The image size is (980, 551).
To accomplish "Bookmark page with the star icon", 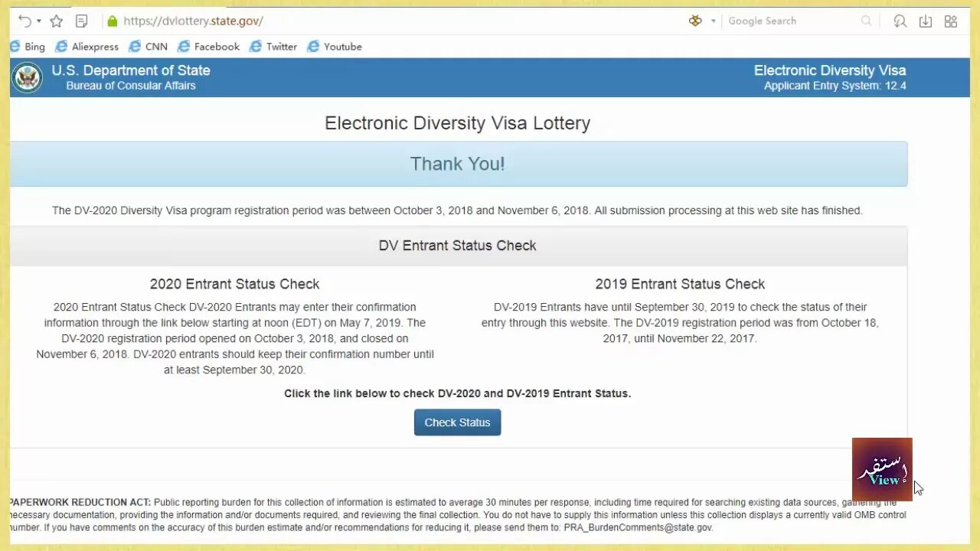I will [x=56, y=21].
